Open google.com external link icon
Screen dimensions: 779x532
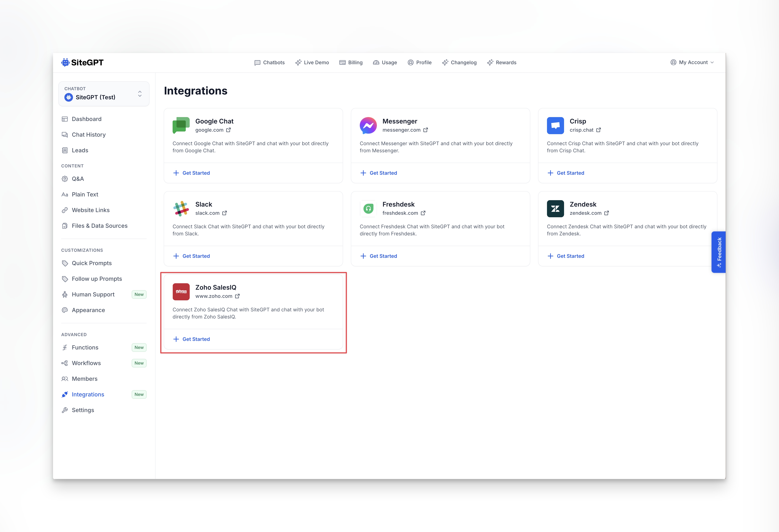[x=229, y=130]
